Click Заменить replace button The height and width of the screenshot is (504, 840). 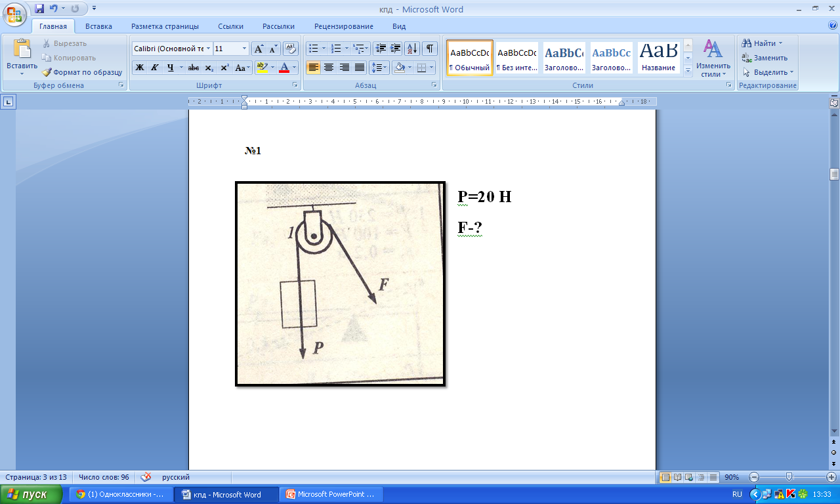pyautogui.click(x=765, y=58)
